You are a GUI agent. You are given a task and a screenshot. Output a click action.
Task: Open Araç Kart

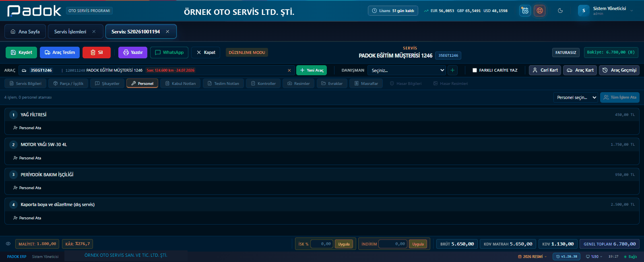pos(580,70)
